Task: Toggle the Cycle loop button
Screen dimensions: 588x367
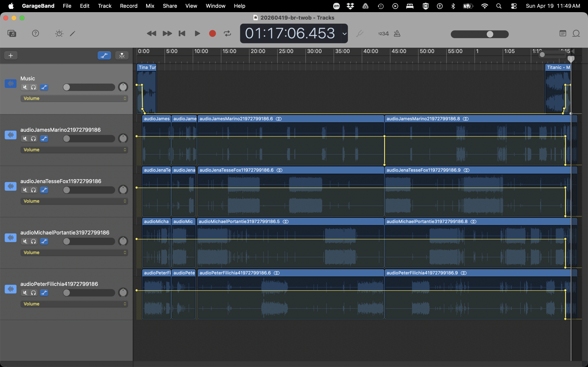Action: pos(227,33)
